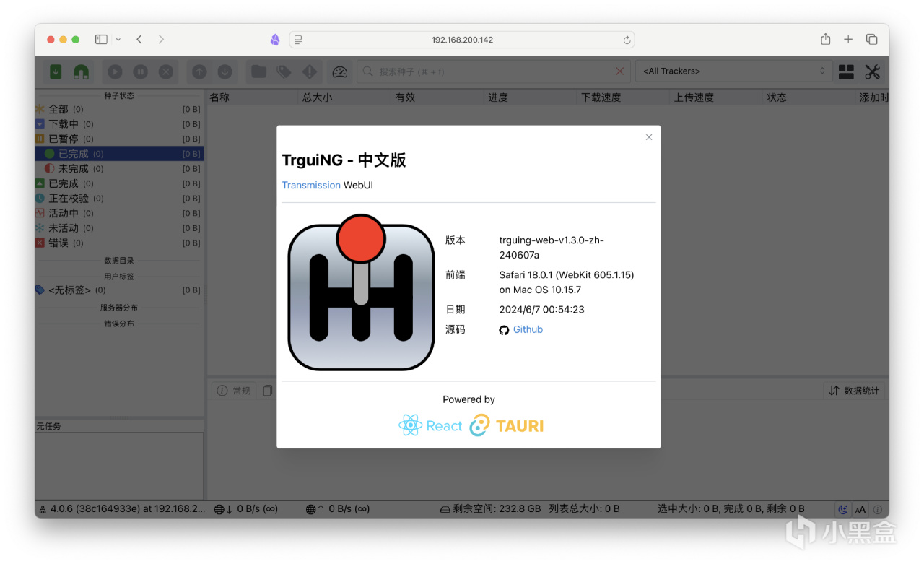The width and height of the screenshot is (924, 564).
Task: Open settings with the wrench screwdriver icon
Action: point(872,71)
